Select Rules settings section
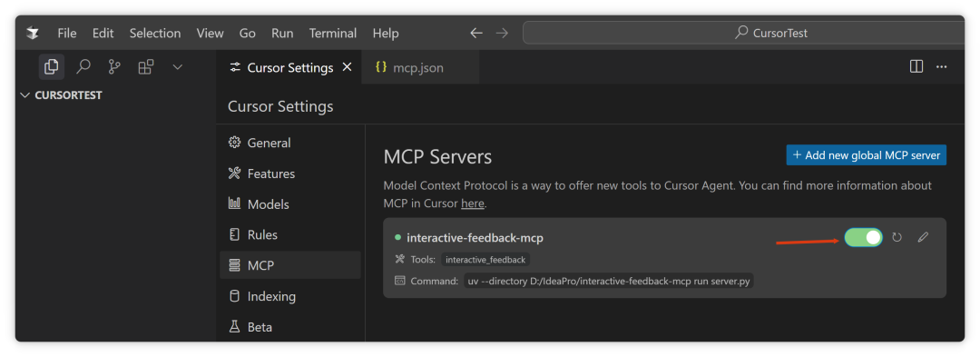 290,234
